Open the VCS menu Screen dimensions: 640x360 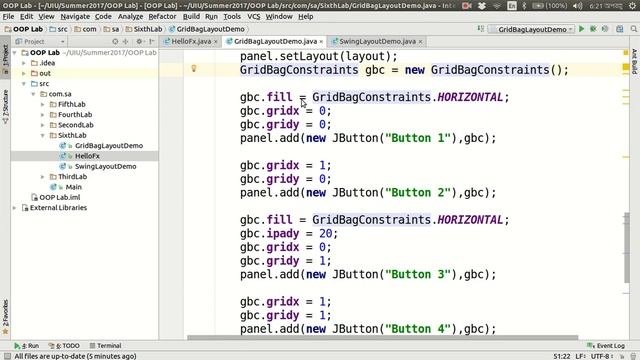(x=253, y=17)
